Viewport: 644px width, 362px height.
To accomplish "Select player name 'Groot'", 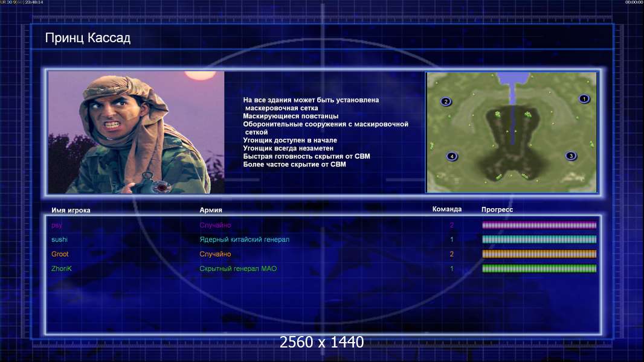I will 60,254.
